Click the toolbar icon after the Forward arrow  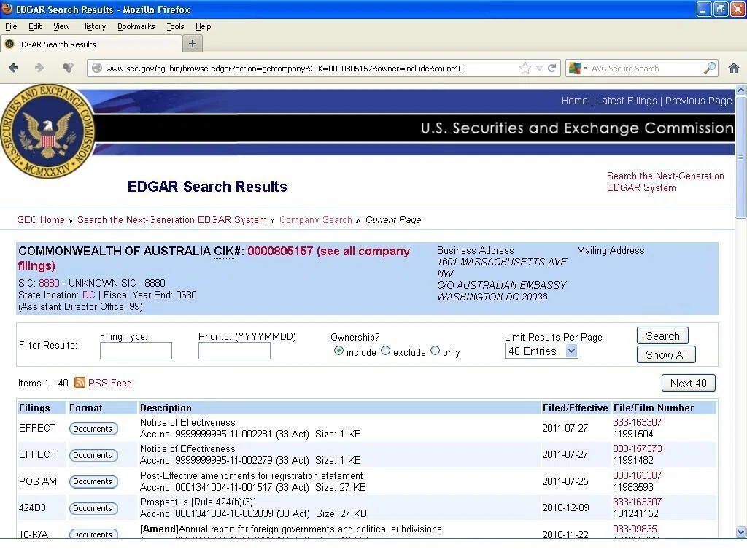point(68,68)
